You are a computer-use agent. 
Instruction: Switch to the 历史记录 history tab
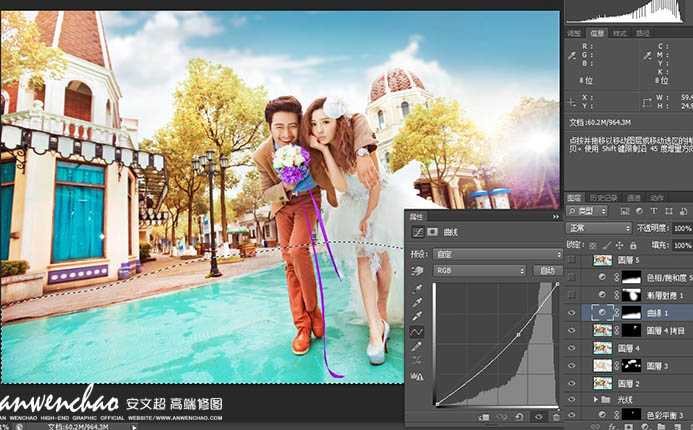pyautogui.click(x=604, y=198)
